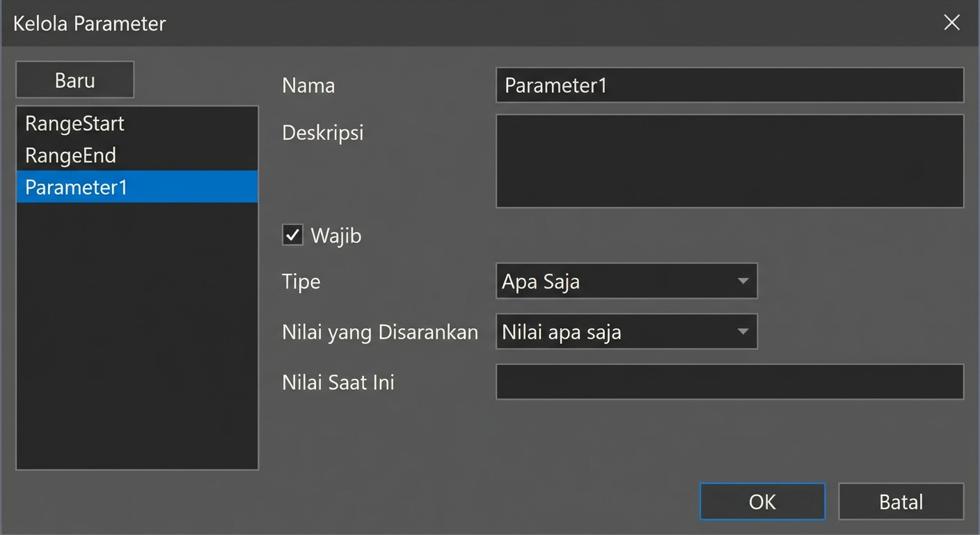Open the Tipe dropdown arrow
Viewport: 980px width, 535px height.
pyautogui.click(x=743, y=281)
